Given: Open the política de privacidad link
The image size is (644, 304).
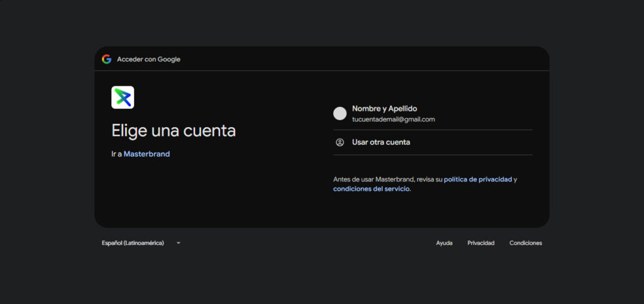Looking at the screenshot, I should point(477,179).
